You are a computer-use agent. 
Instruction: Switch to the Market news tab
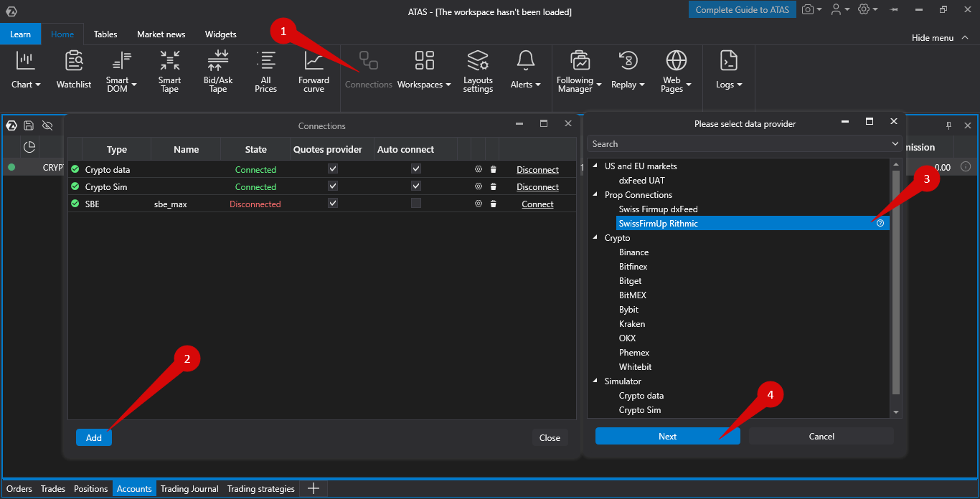tap(161, 34)
